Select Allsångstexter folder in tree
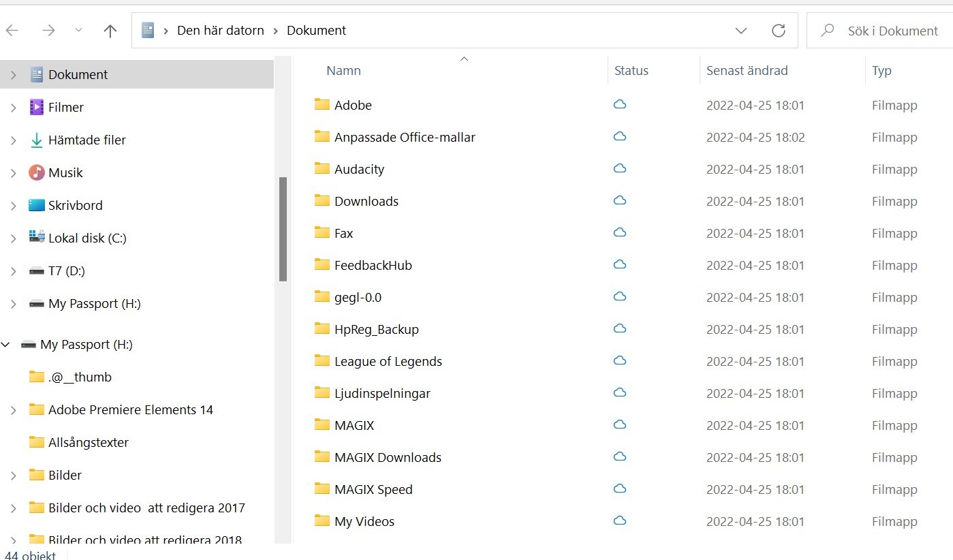 pos(79,442)
